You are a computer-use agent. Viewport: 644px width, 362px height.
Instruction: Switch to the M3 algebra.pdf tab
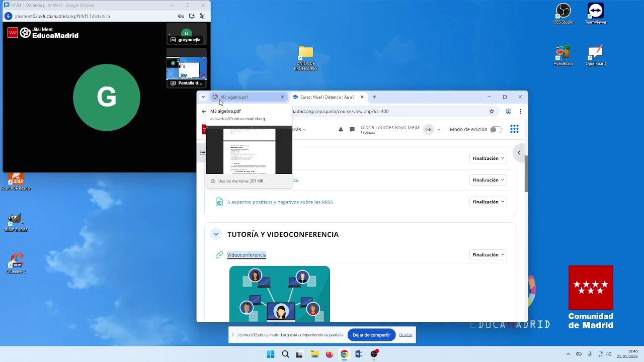[249, 97]
